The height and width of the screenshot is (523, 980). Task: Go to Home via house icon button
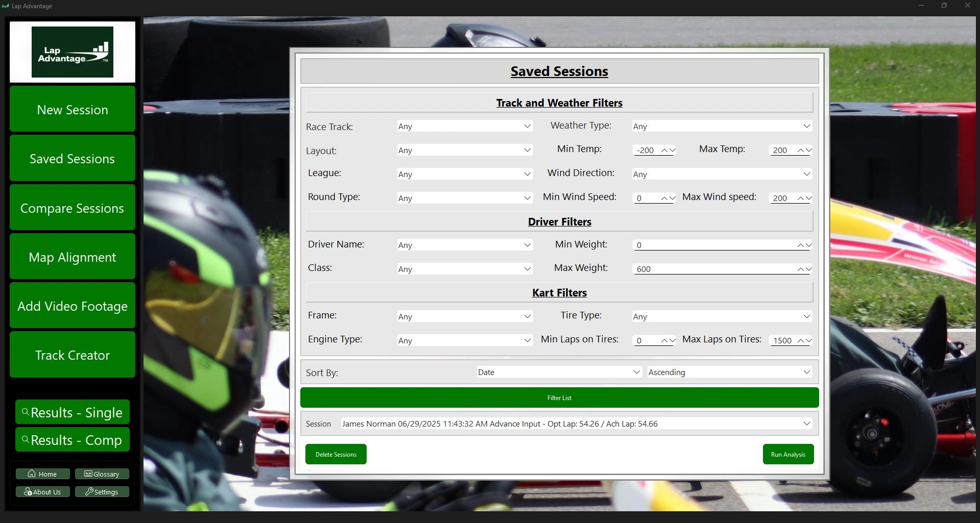[42, 474]
